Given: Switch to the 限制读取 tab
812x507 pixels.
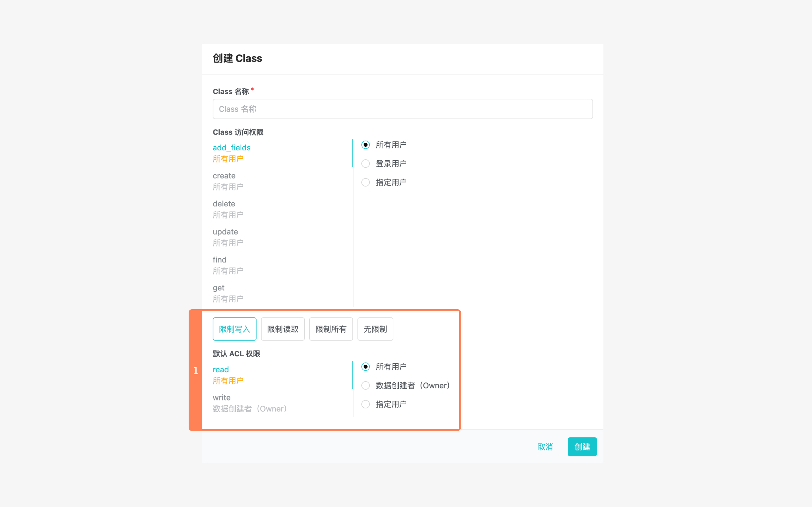Looking at the screenshot, I should [x=282, y=329].
